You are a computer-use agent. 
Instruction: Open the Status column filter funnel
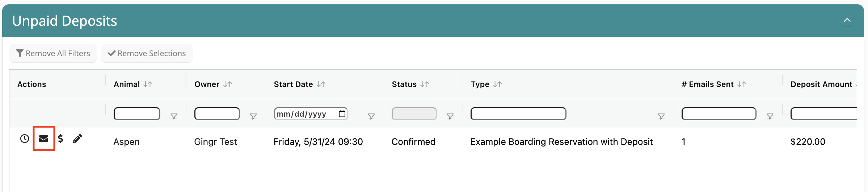coord(450,116)
